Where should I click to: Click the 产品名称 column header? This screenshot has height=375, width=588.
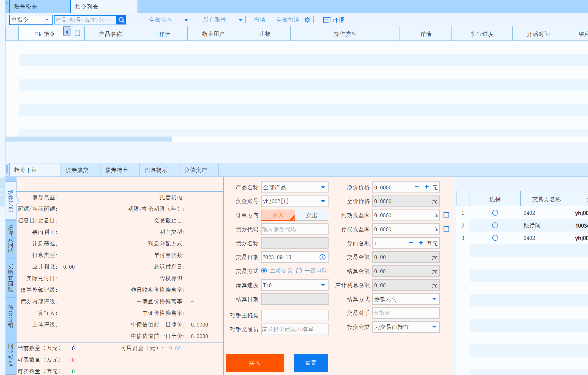(110, 34)
